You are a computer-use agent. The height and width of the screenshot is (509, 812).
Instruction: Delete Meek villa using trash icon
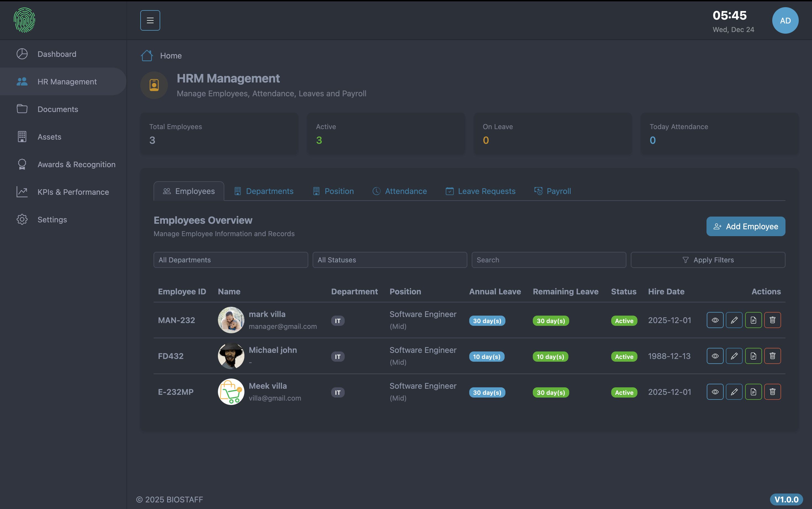[772, 392]
